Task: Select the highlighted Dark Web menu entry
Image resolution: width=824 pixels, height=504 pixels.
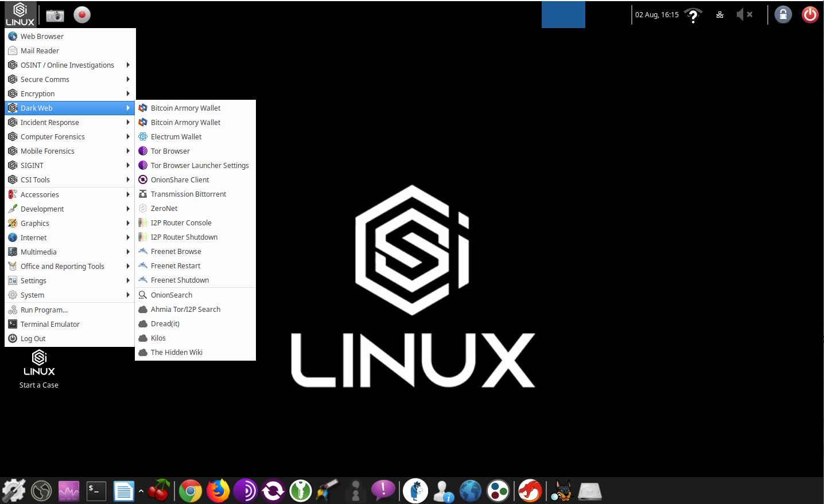Action: click(70, 108)
